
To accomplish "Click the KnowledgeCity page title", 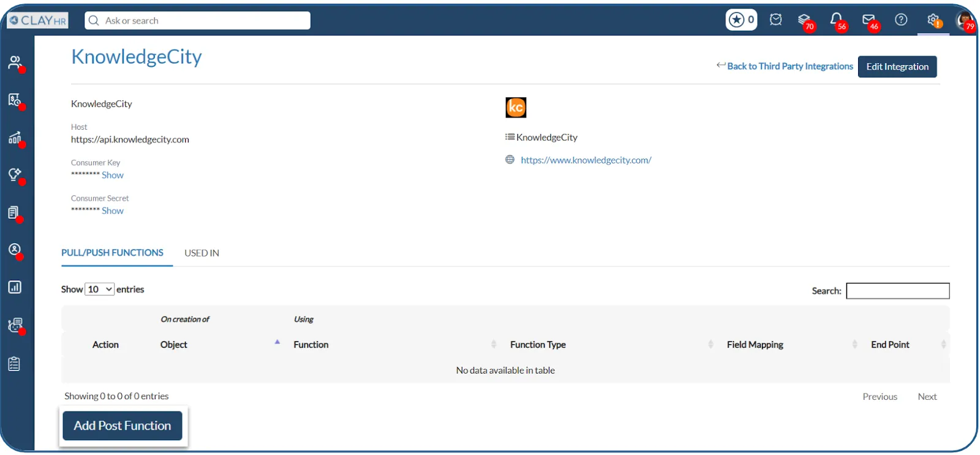I will click(137, 56).
